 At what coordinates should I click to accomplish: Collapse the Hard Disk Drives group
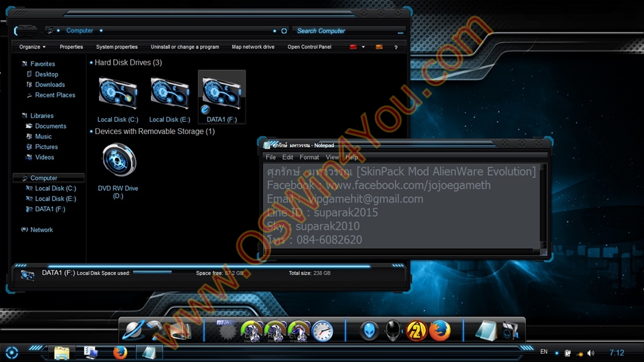(x=91, y=63)
